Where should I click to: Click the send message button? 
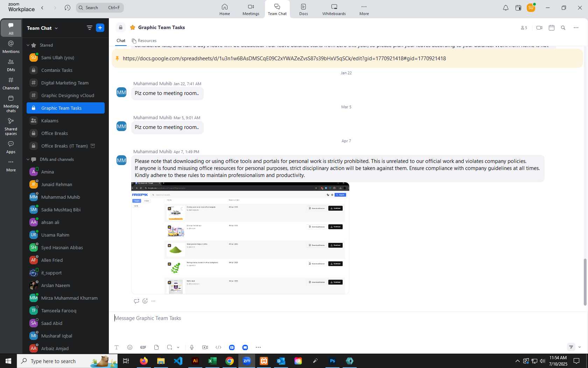[571, 347]
